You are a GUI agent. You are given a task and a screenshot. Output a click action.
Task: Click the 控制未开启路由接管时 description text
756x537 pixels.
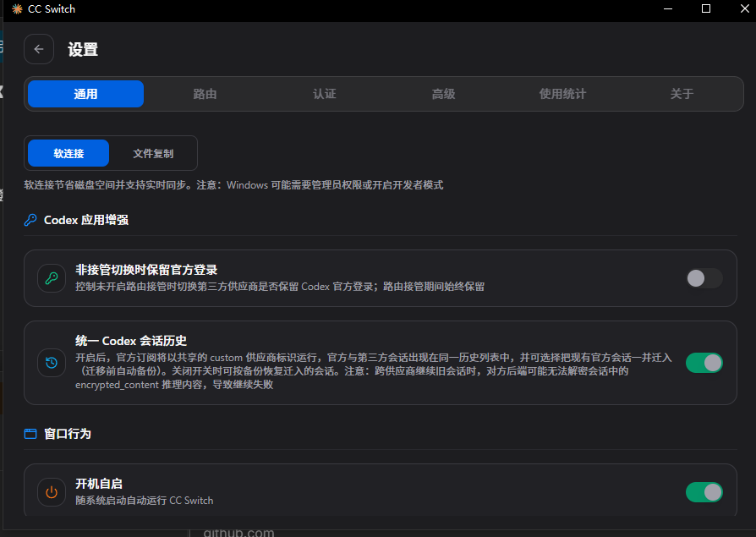pyautogui.click(x=280, y=287)
